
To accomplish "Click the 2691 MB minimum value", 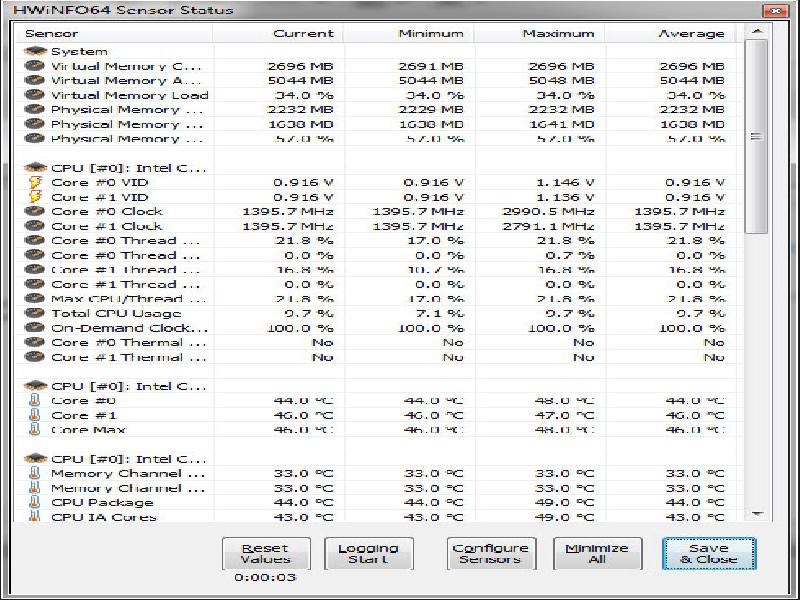I will coord(431,66).
